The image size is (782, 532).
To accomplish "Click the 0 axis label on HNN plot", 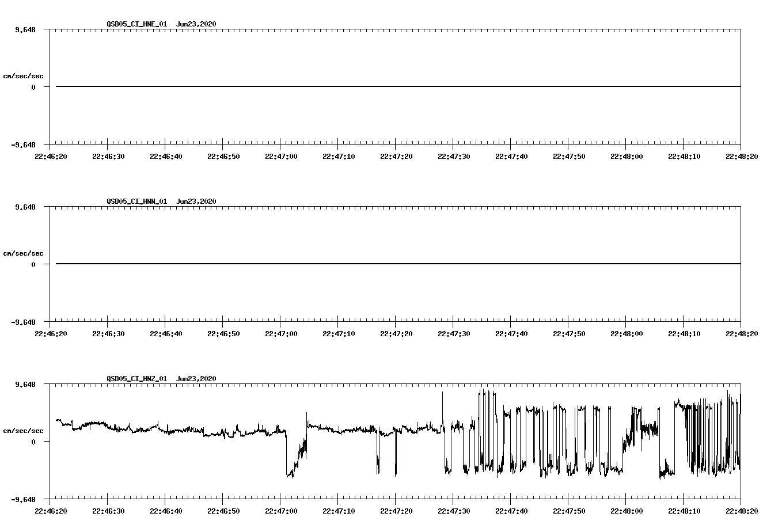I will pyautogui.click(x=33, y=264).
